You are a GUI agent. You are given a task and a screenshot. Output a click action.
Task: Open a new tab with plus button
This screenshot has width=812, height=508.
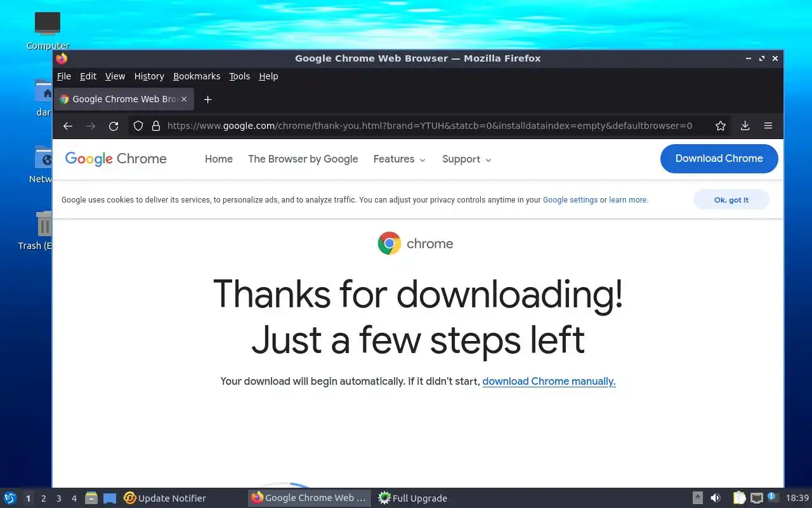pyautogui.click(x=207, y=99)
